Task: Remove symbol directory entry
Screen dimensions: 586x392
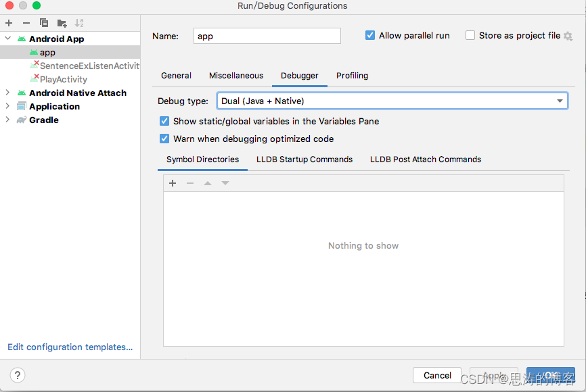Action: tap(190, 183)
